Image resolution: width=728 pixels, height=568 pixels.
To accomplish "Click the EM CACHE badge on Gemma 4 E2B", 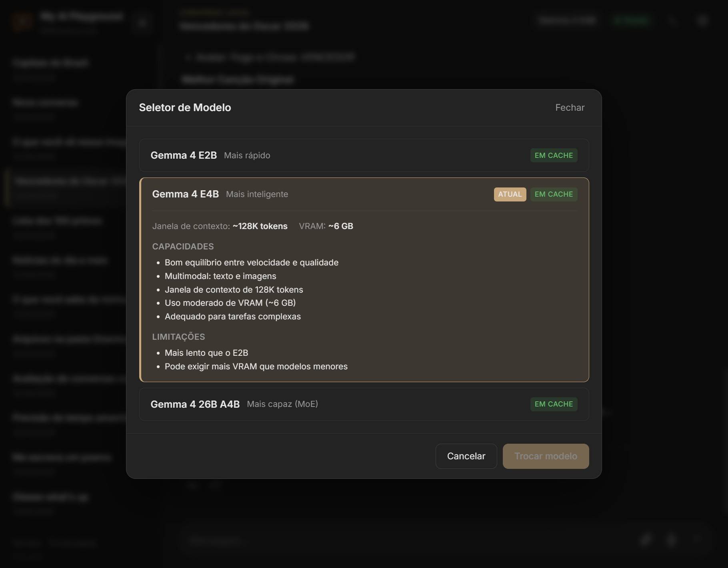I will (x=554, y=155).
